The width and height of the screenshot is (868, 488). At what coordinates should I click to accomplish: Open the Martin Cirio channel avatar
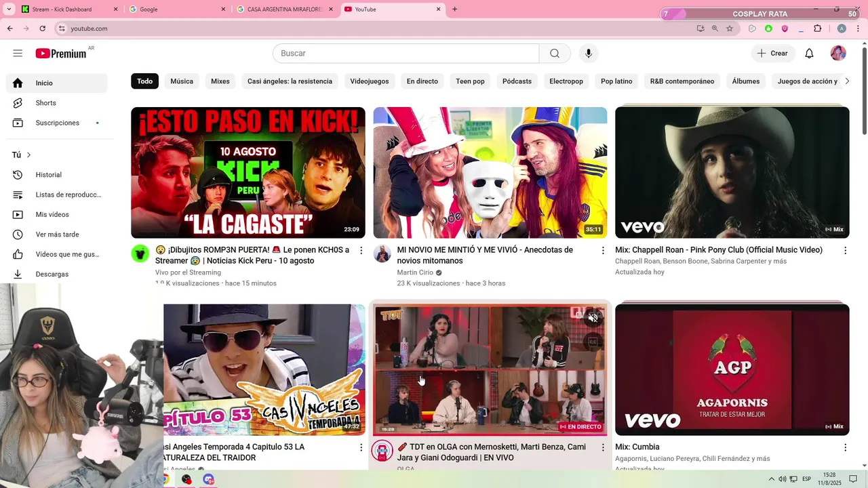point(382,254)
